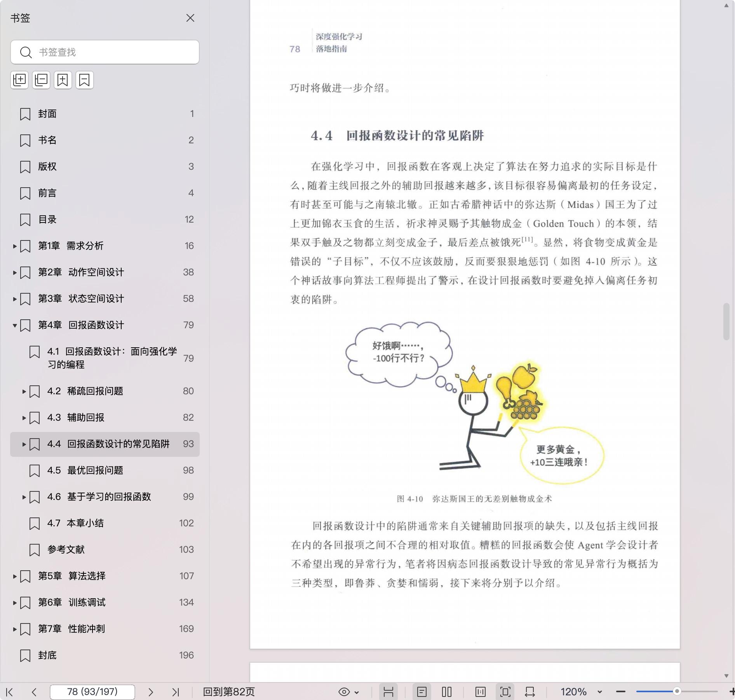The height and width of the screenshot is (700, 735).
Task: Jump to the first page
Action: 10,692
